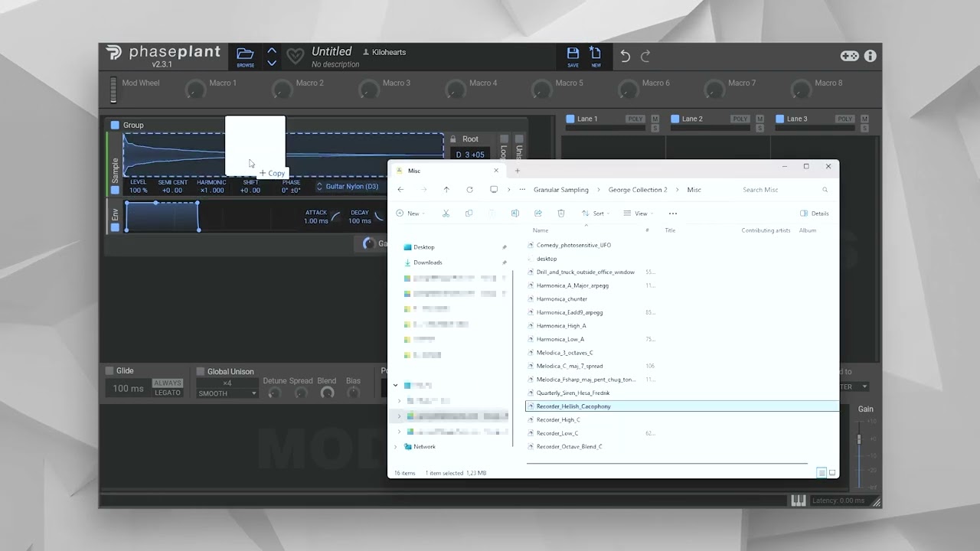Click the Lane 1 POLY button
This screenshot has height=551, width=980.
coord(635,119)
